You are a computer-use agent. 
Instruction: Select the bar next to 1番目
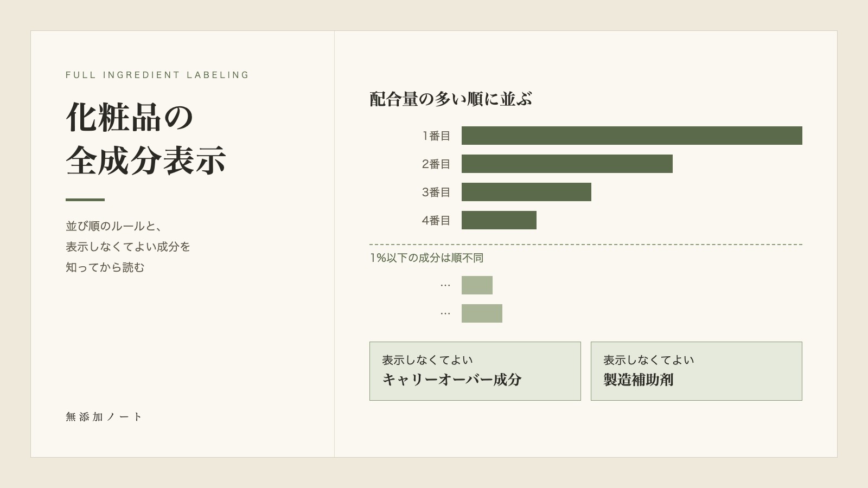[632, 136]
